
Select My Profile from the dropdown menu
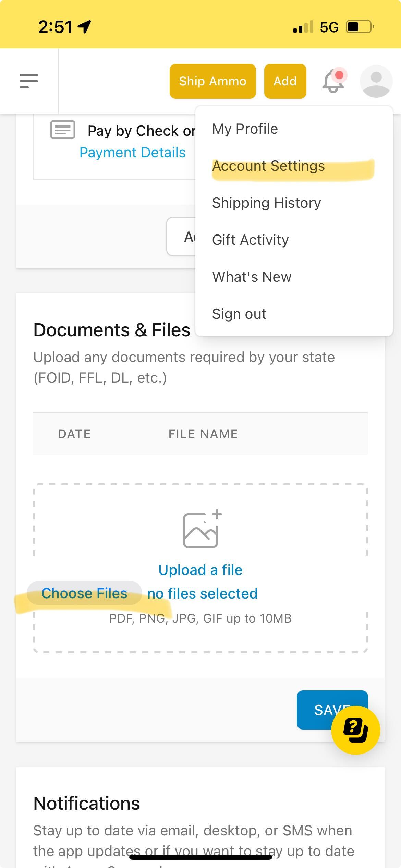click(245, 129)
